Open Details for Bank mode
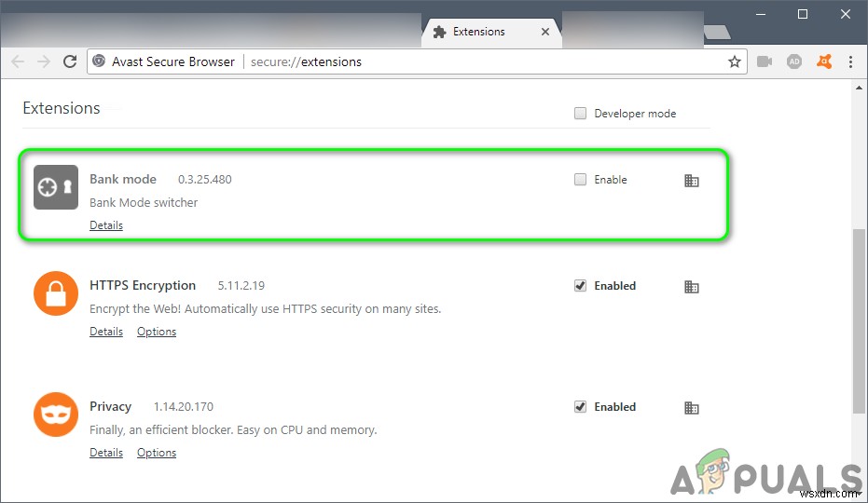The height and width of the screenshot is (503, 868). [106, 225]
